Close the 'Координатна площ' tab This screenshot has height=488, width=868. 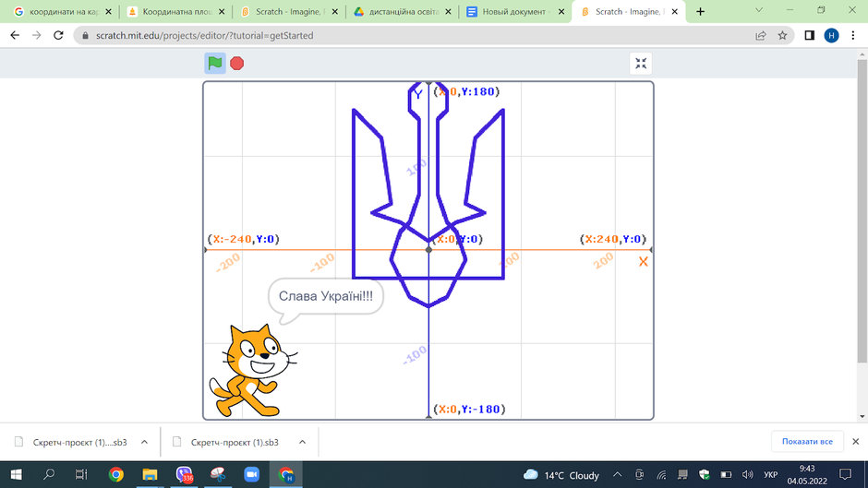click(x=222, y=12)
